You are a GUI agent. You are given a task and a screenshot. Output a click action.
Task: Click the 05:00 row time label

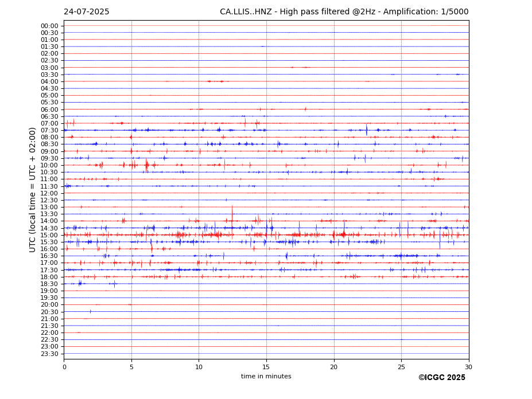tap(49, 96)
